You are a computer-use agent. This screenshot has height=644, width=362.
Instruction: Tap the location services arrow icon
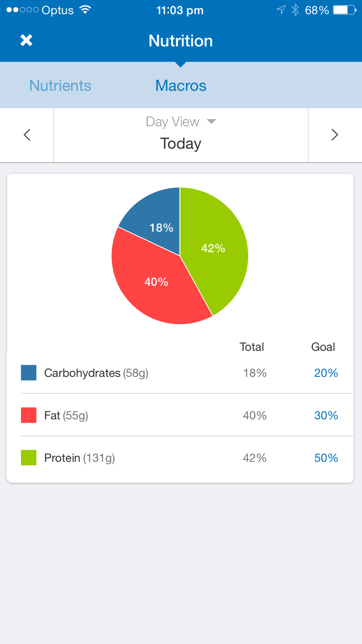(x=281, y=10)
